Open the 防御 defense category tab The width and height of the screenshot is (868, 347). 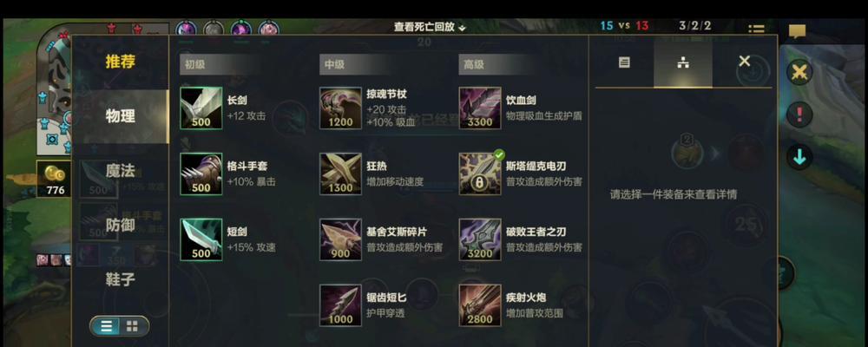120,225
